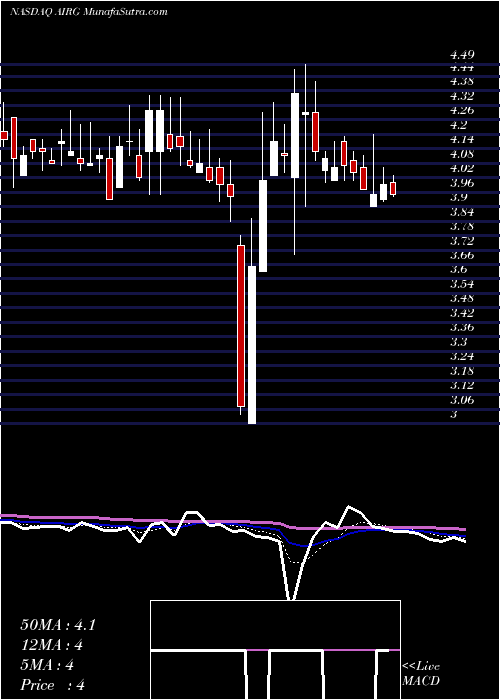Click the 3.78 price axis label
Image resolution: width=500 pixels, height=700 pixels.
(x=462, y=226)
